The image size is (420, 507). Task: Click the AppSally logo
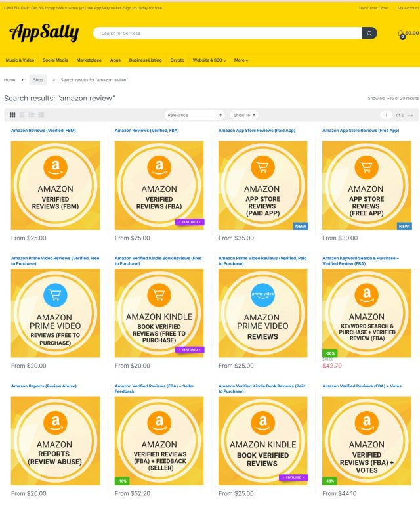click(x=44, y=32)
